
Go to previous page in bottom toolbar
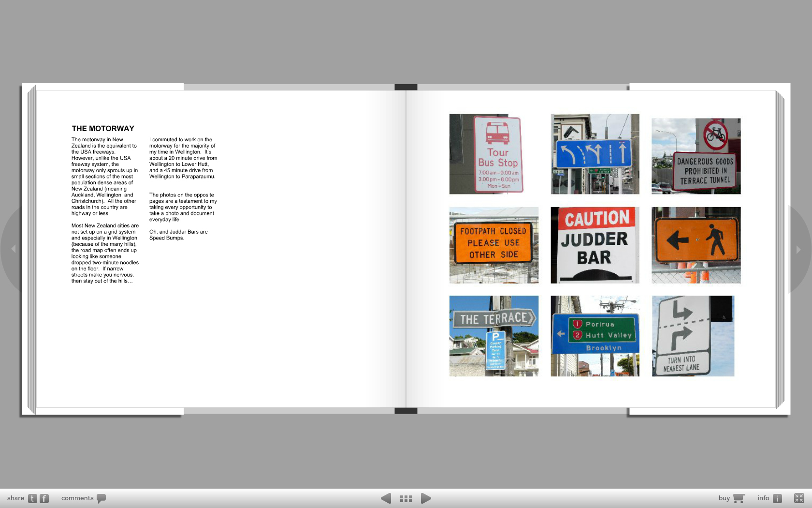click(386, 498)
